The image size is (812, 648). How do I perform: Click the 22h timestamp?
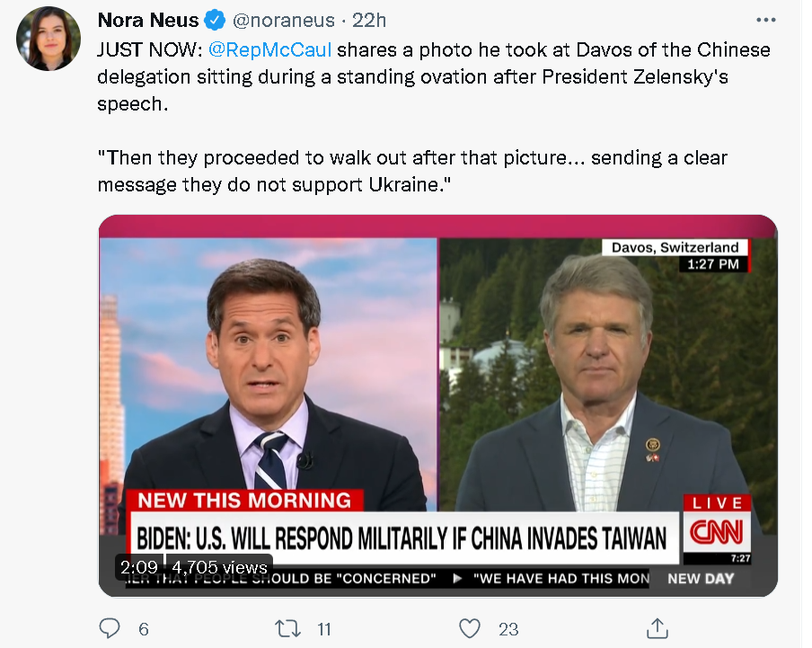tap(368, 20)
